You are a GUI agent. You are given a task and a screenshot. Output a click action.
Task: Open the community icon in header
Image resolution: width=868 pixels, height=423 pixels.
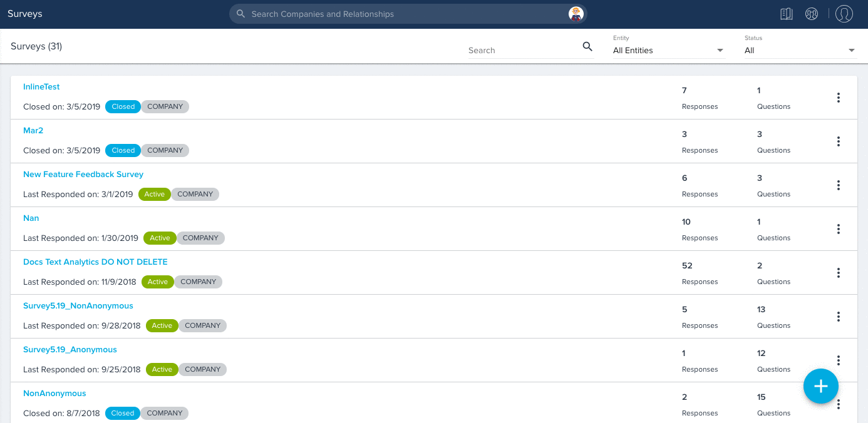[x=812, y=14]
